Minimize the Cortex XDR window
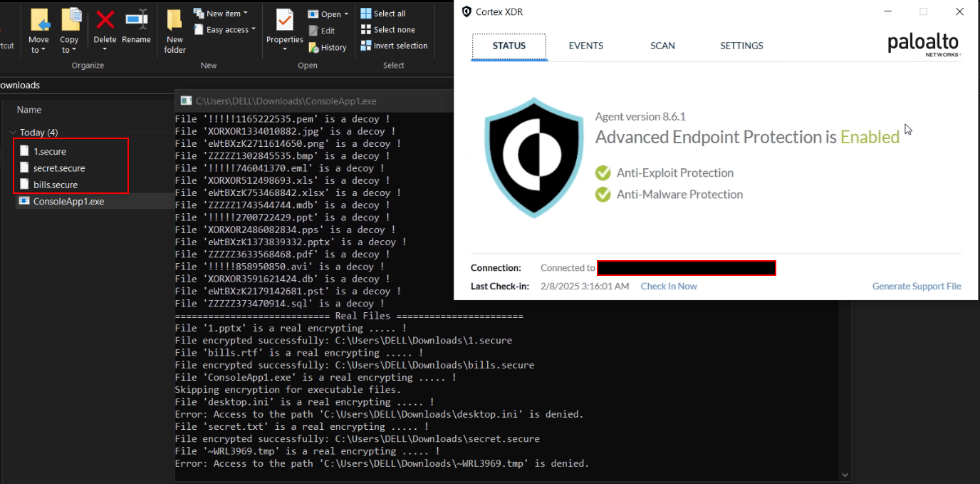The width and height of the screenshot is (980, 484). pos(888,11)
